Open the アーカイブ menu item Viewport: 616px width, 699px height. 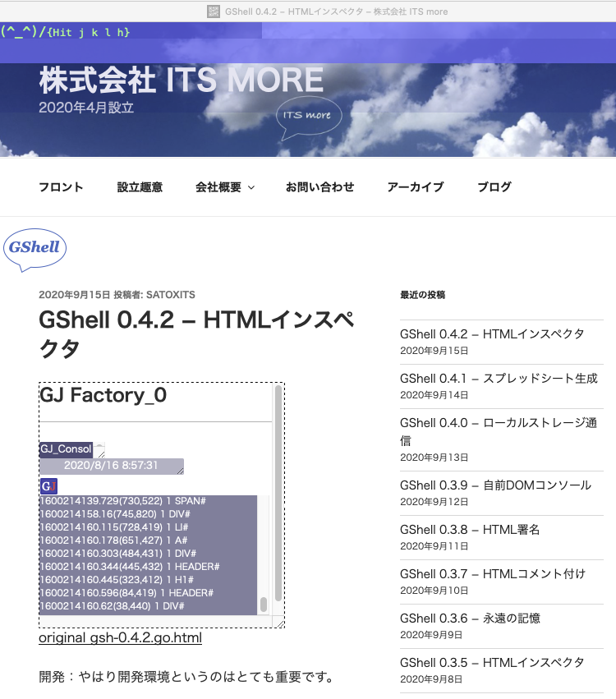tap(415, 187)
